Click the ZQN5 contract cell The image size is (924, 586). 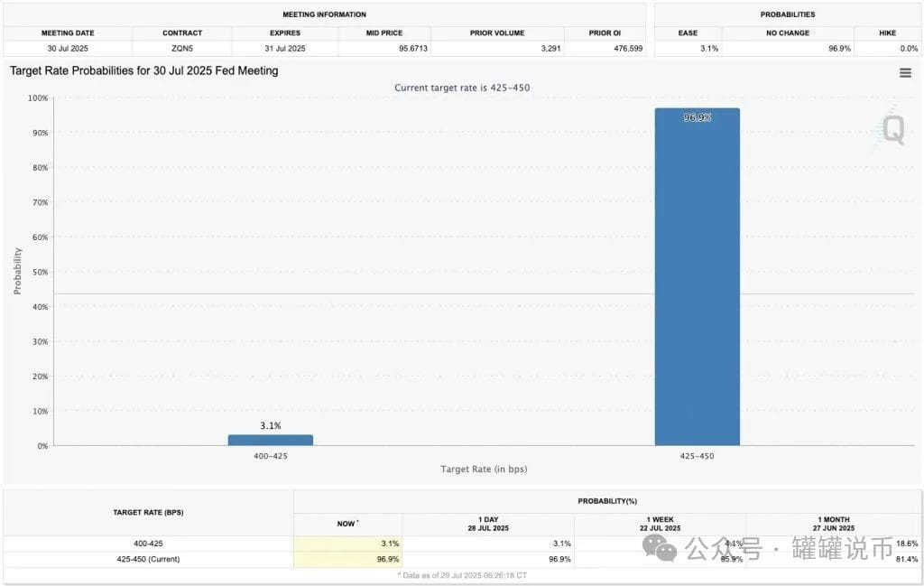(x=182, y=49)
